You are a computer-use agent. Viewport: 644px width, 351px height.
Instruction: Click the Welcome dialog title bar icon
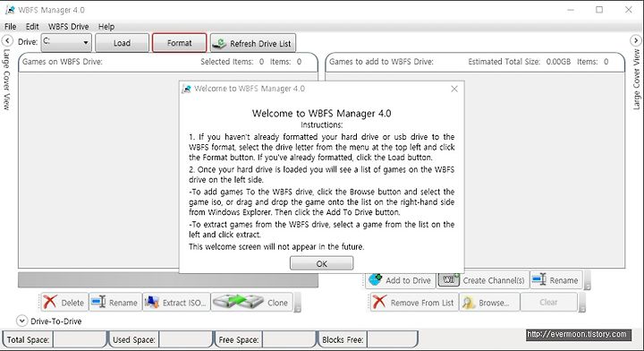[186, 89]
